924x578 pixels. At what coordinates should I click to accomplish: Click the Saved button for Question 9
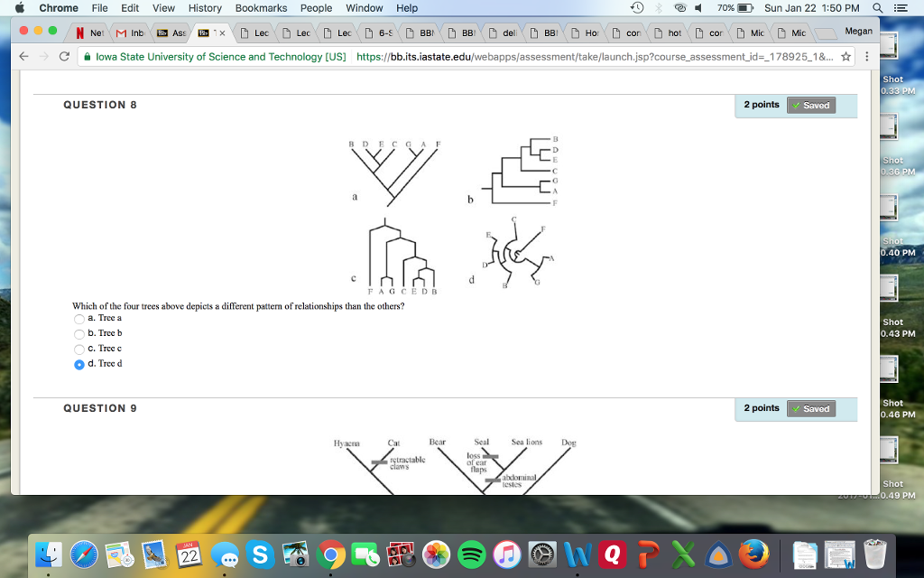[810, 408]
